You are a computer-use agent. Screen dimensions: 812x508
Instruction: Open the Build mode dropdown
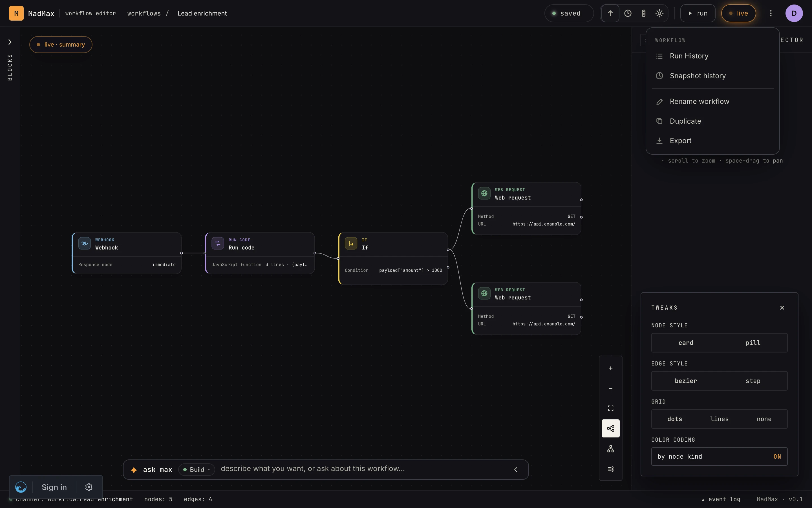(197, 470)
